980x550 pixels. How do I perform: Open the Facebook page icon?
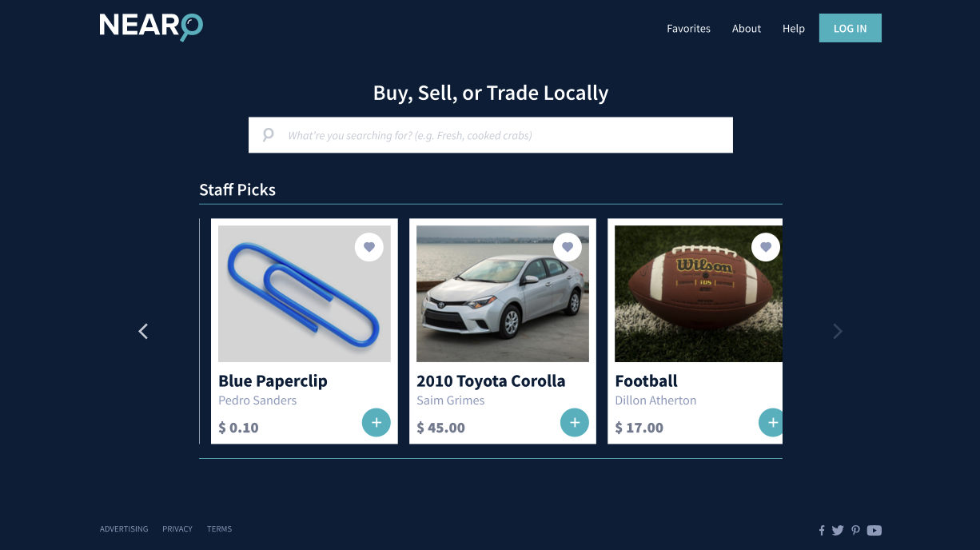tap(822, 530)
